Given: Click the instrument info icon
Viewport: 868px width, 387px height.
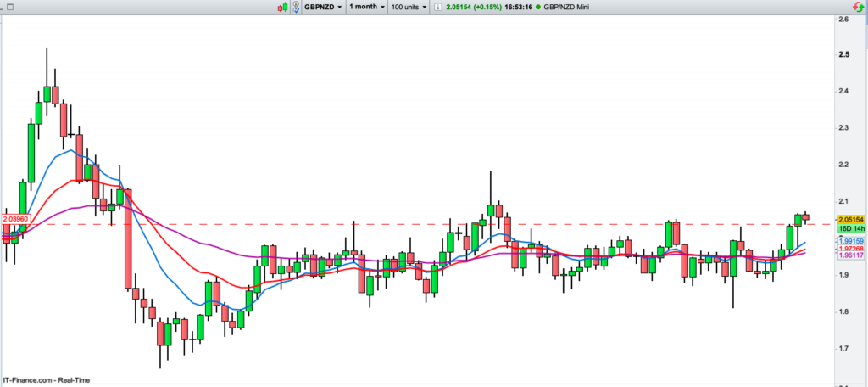Looking at the screenshot, I should (437, 7).
